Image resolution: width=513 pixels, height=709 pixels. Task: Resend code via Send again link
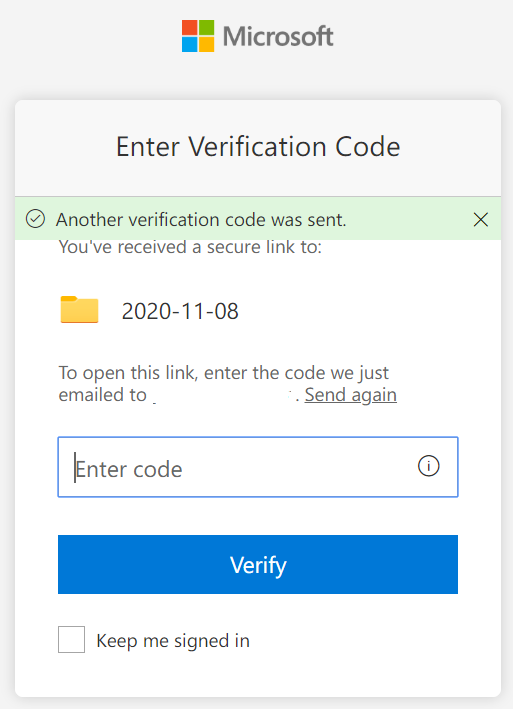[x=351, y=395]
